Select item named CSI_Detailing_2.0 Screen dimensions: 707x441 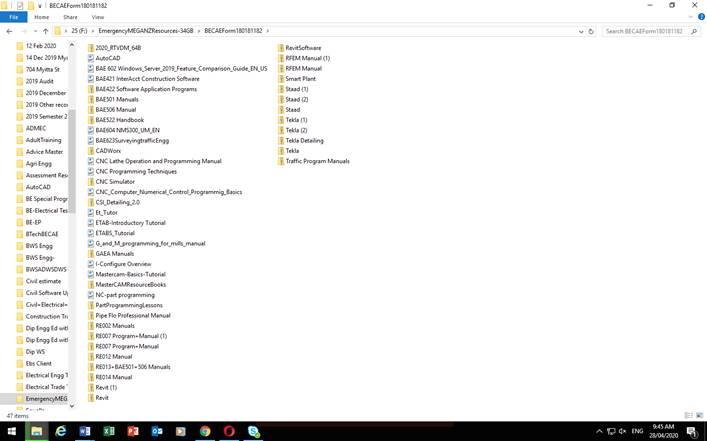point(117,202)
